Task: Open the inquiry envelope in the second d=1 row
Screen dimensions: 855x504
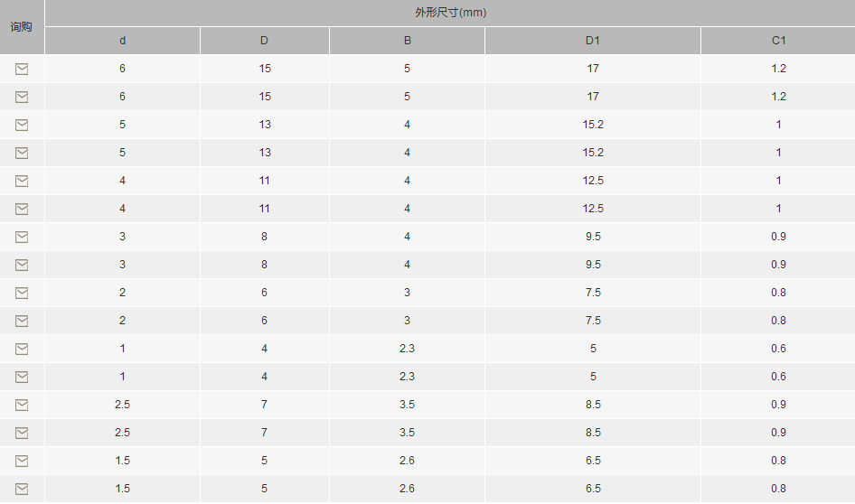Action: [x=22, y=377]
